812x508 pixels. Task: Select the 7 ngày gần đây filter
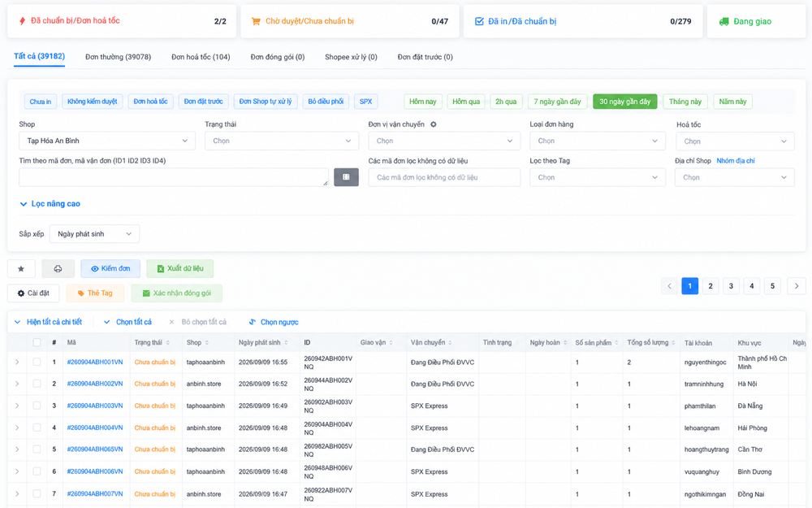click(557, 102)
